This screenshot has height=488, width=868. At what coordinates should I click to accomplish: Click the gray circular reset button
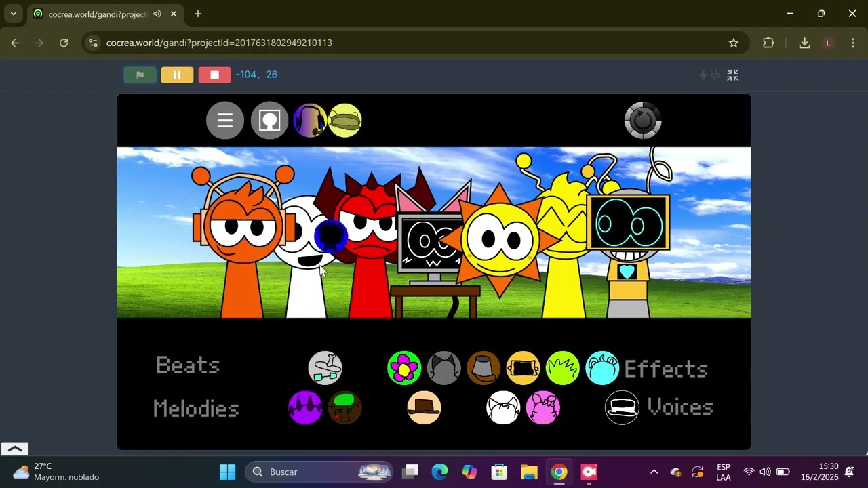click(x=643, y=121)
